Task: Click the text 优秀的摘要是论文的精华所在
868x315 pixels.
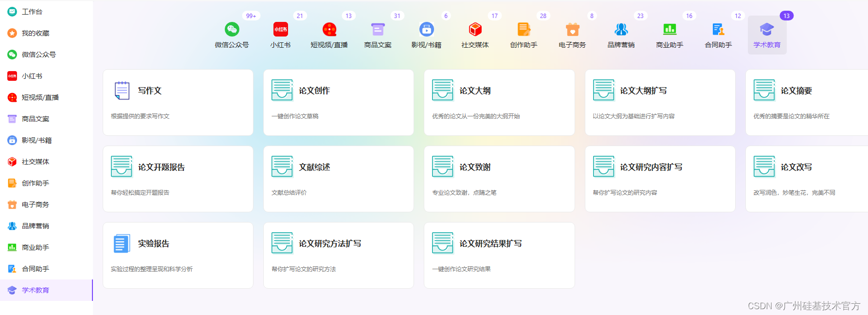Action: (792, 116)
